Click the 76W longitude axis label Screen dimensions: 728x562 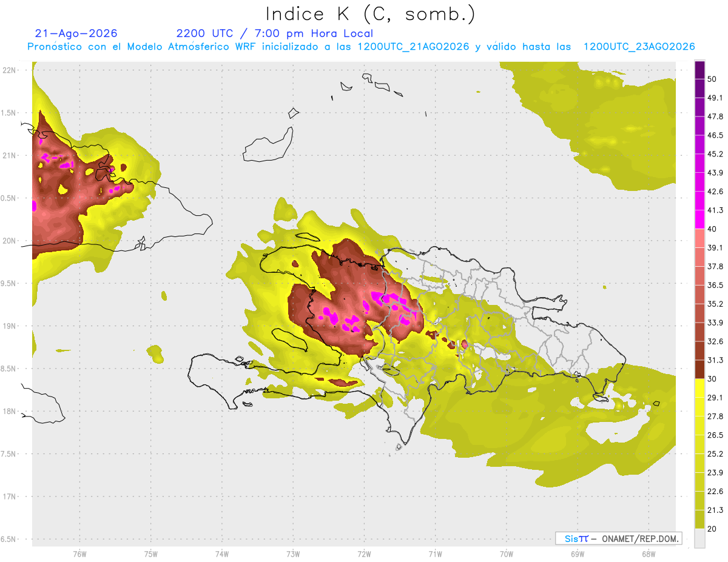click(79, 554)
